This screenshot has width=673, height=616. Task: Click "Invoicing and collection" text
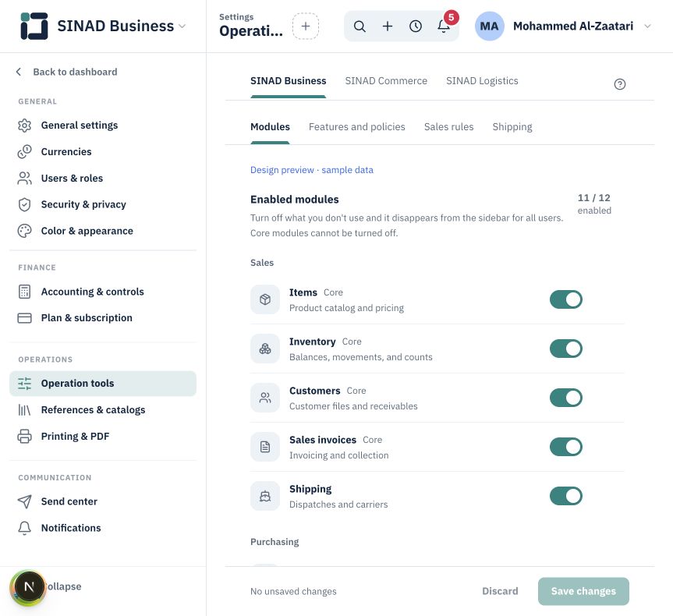click(x=338, y=455)
